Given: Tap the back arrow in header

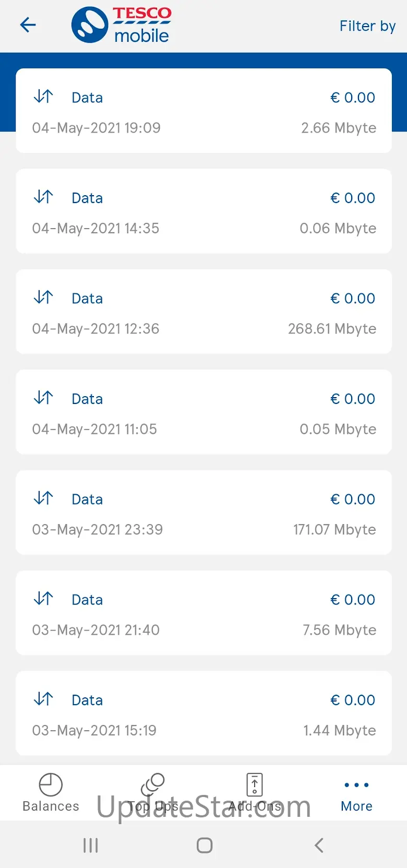Looking at the screenshot, I should pyautogui.click(x=28, y=25).
